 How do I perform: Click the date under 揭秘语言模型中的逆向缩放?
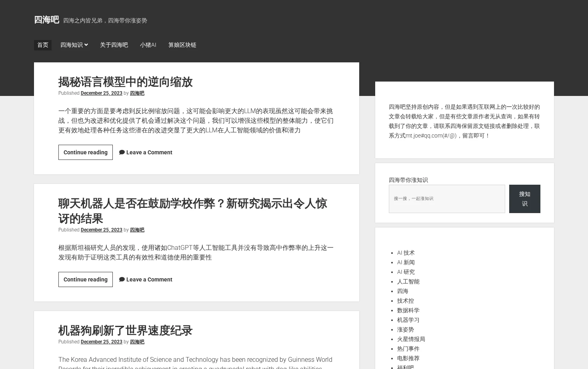click(x=102, y=93)
